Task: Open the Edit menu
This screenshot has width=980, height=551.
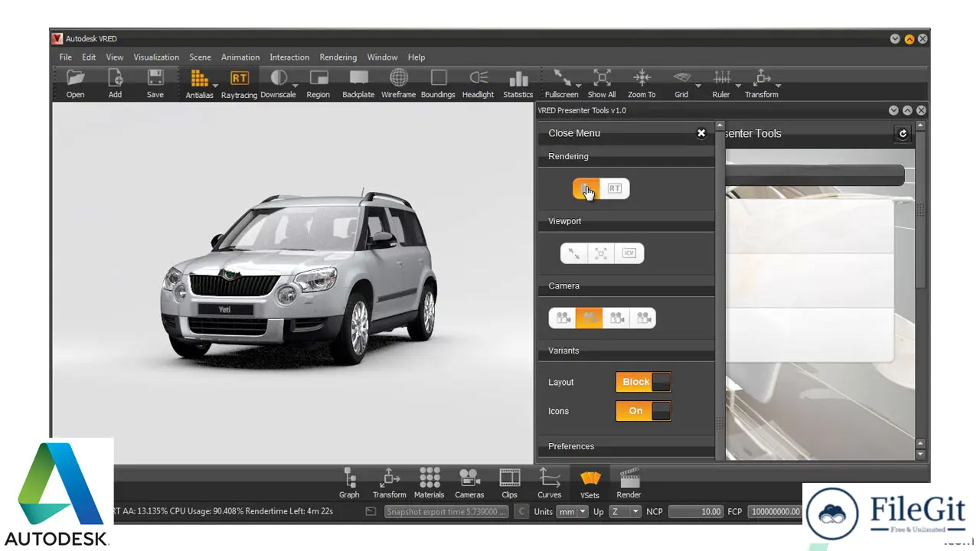Action: click(x=90, y=57)
